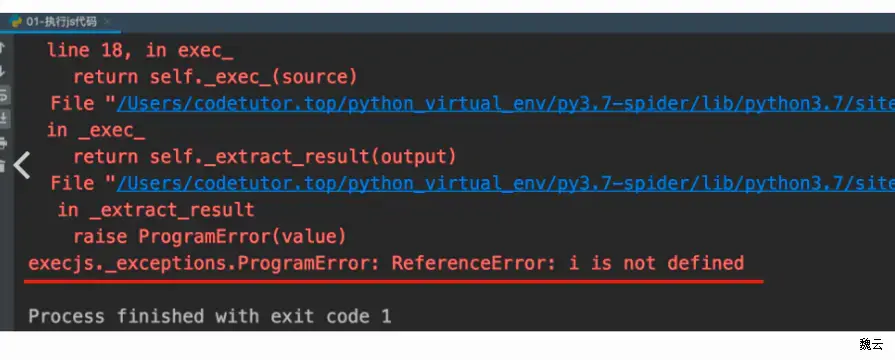Click the Process finished exit code text
The image size is (895, 360).
[x=209, y=317]
